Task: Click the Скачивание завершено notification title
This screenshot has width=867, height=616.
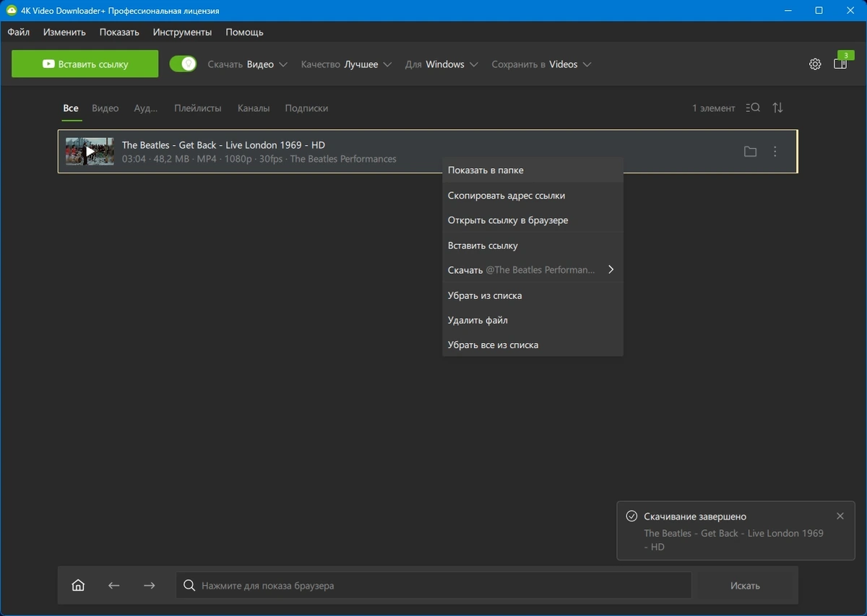Action: 695,516
